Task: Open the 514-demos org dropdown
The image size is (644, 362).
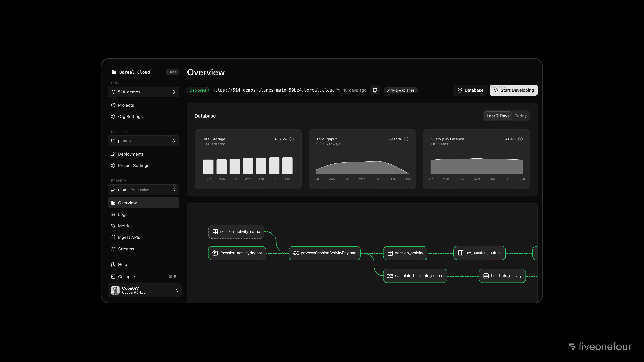Action: tap(143, 92)
